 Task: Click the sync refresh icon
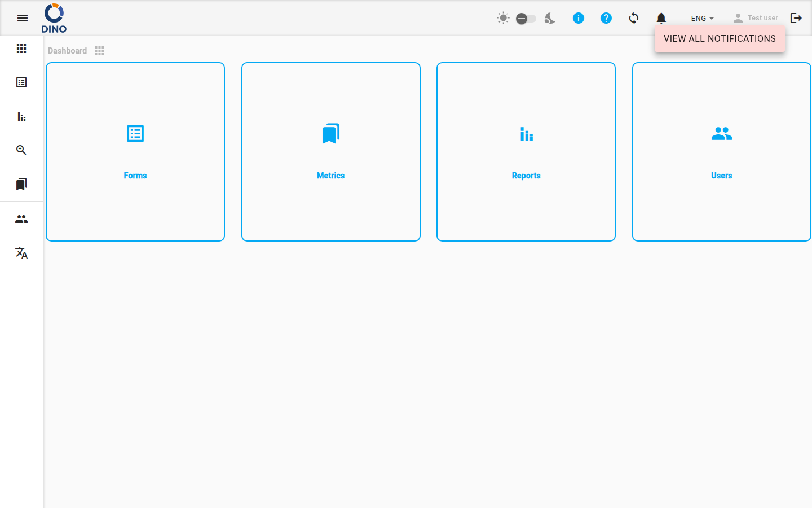[634, 18]
